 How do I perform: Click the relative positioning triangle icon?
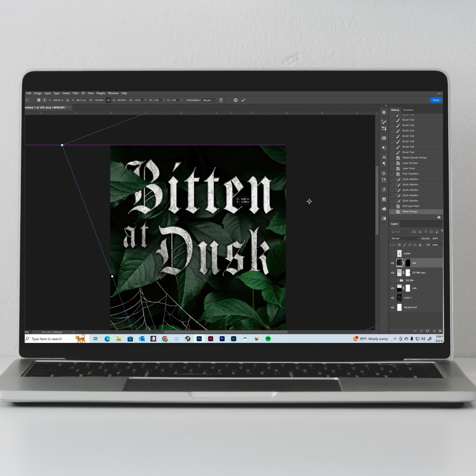pyautogui.click(x=67, y=100)
